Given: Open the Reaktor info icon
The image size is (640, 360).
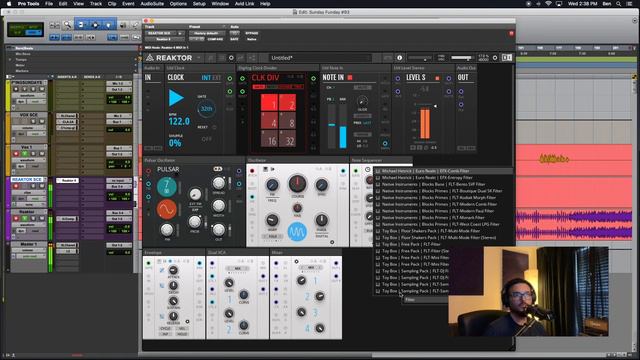Looking at the screenshot, I should click(400, 58).
